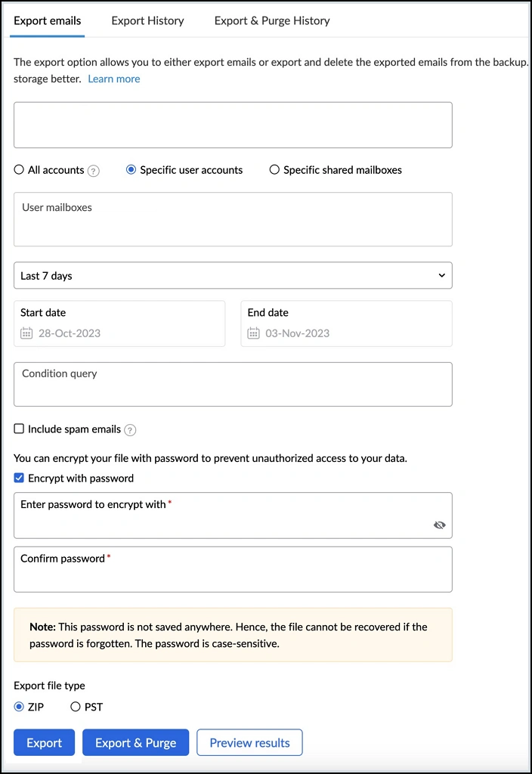Click the help icon beside Include spam emails
Screen dimensions: 532x774
tap(129, 429)
